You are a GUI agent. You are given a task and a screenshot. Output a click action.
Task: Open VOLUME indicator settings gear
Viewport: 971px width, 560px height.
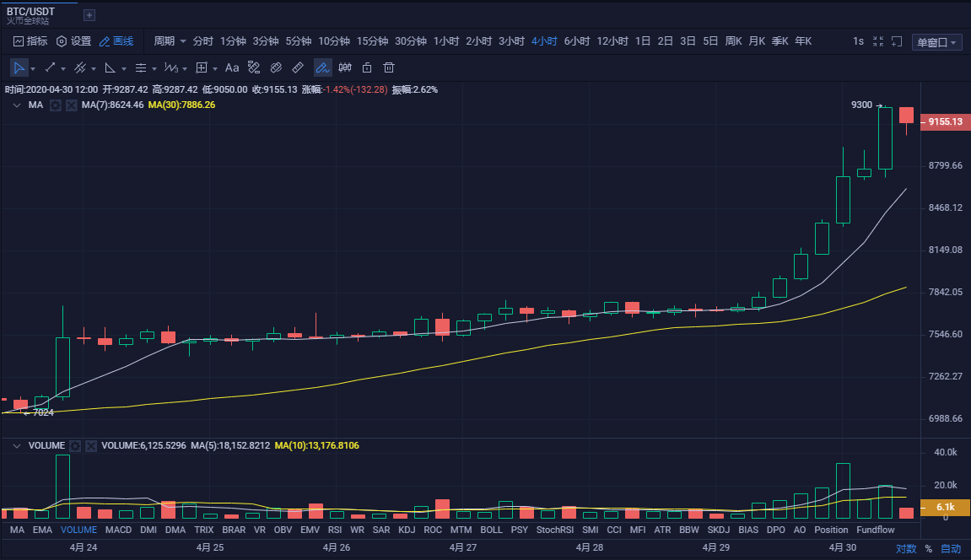pyautogui.click(x=75, y=445)
